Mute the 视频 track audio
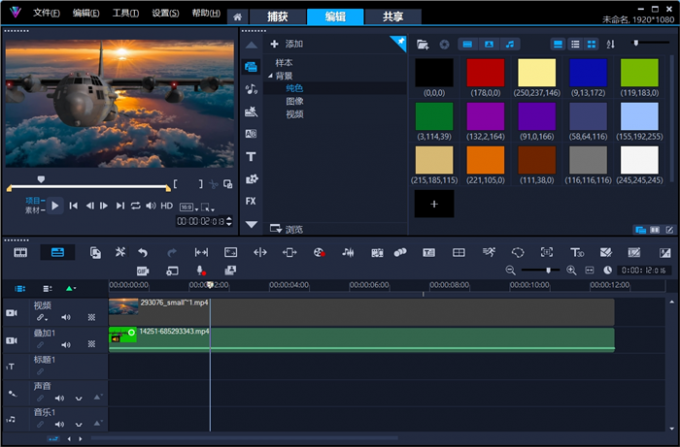Viewport: 680px width, 447px height. point(67,317)
